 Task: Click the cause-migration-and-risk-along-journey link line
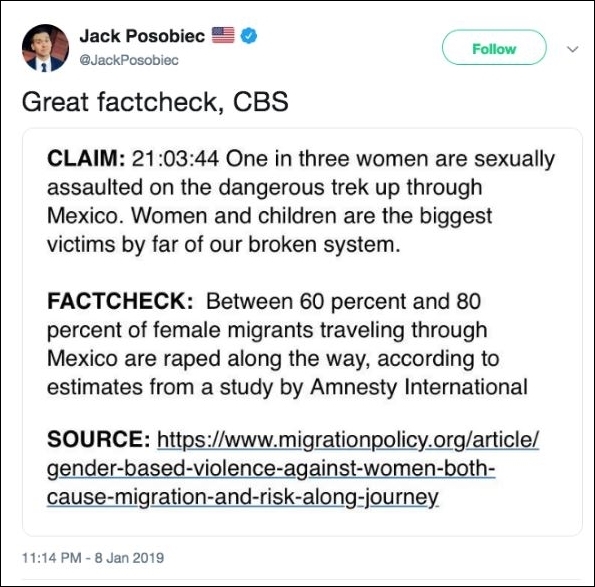tap(243, 497)
